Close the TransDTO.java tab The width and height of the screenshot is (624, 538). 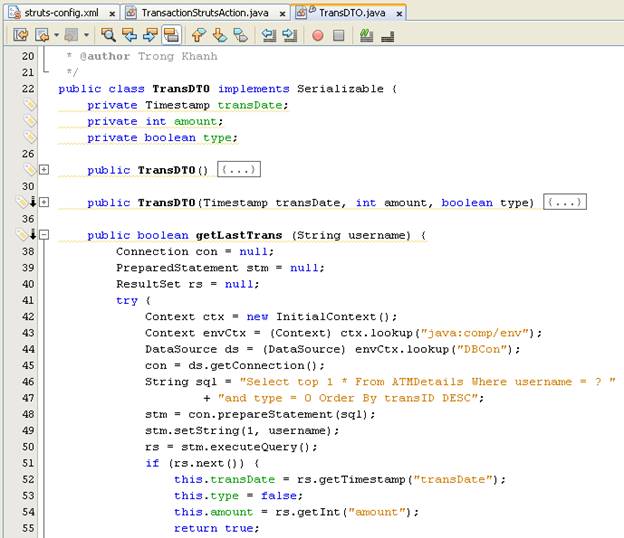coord(399,14)
